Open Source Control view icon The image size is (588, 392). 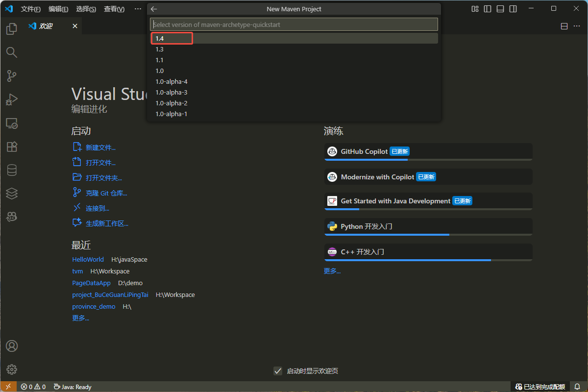(12, 76)
